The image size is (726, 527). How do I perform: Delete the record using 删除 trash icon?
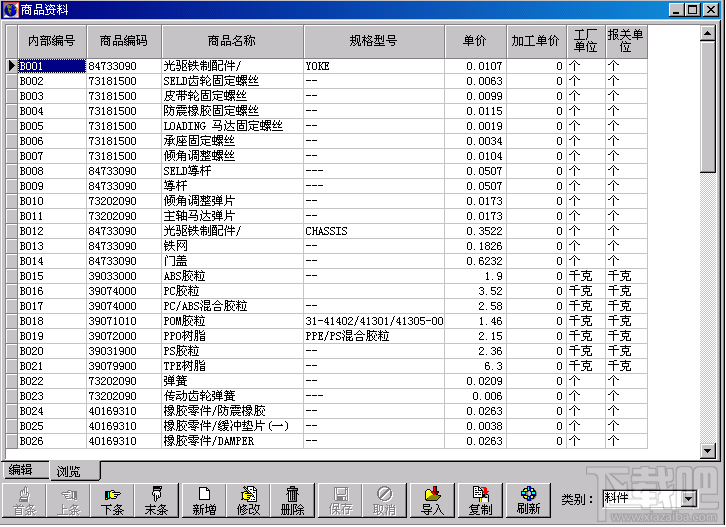tap(293, 501)
